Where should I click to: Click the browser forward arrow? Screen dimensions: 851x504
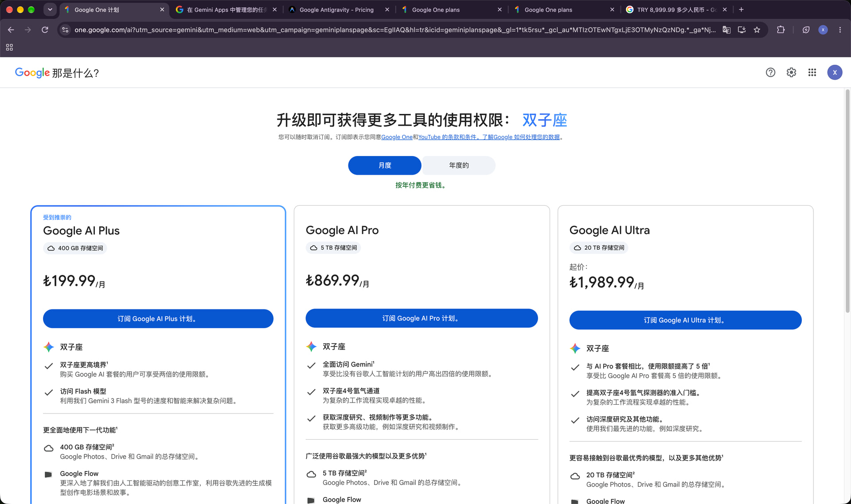pyautogui.click(x=28, y=30)
